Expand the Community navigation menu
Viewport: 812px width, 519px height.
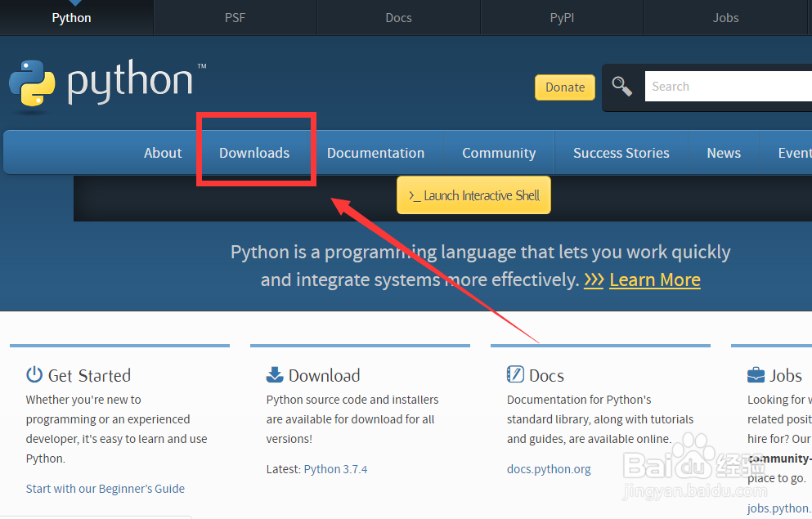[499, 153]
